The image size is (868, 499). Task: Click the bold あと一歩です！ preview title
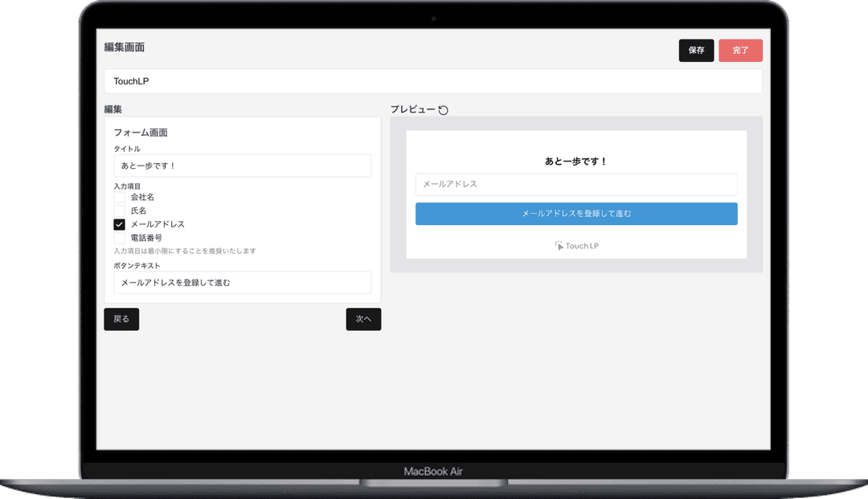coord(575,162)
